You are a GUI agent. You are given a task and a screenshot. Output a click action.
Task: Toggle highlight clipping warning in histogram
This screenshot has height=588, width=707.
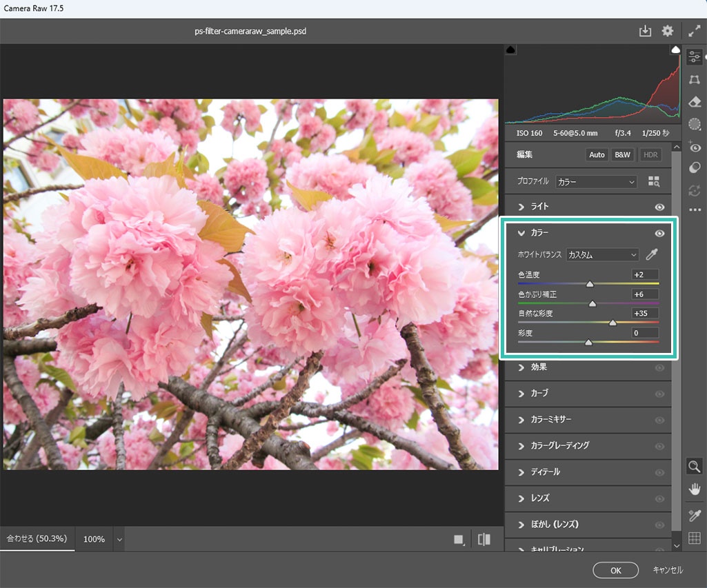675,50
